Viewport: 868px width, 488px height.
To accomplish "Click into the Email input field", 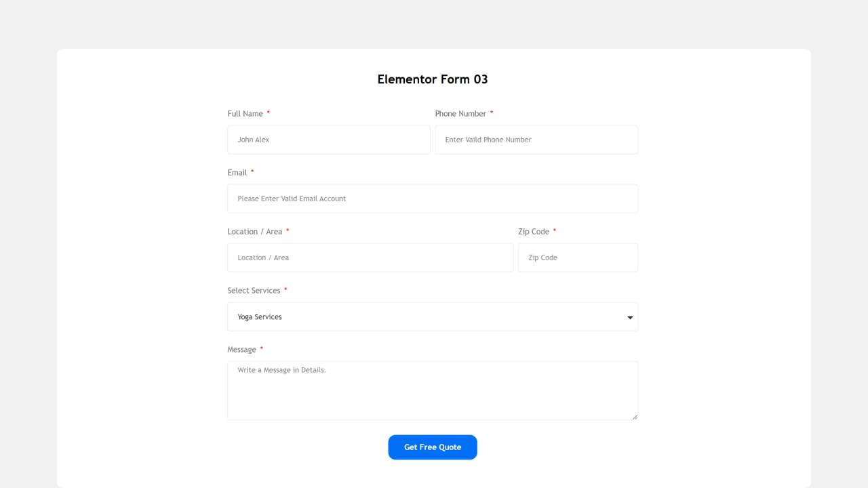I will 432,199.
